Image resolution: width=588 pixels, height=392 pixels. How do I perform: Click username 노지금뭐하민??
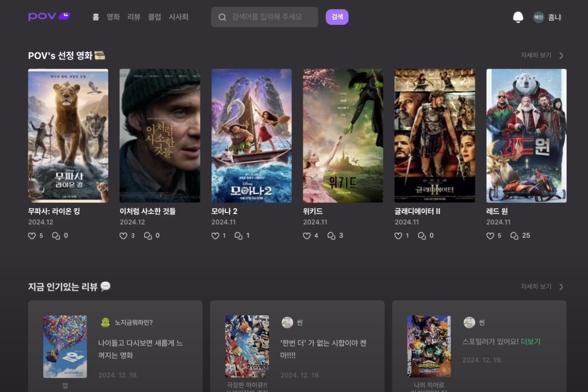(134, 322)
